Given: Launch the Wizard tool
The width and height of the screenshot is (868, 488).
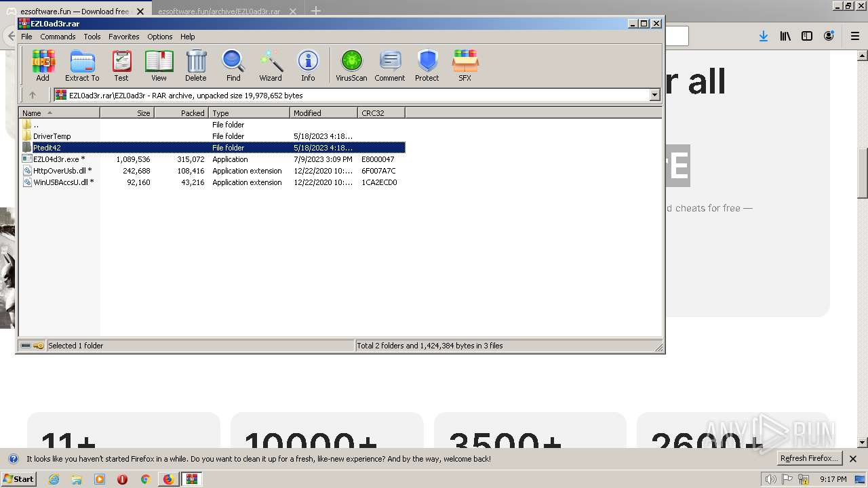Looking at the screenshot, I should (271, 66).
